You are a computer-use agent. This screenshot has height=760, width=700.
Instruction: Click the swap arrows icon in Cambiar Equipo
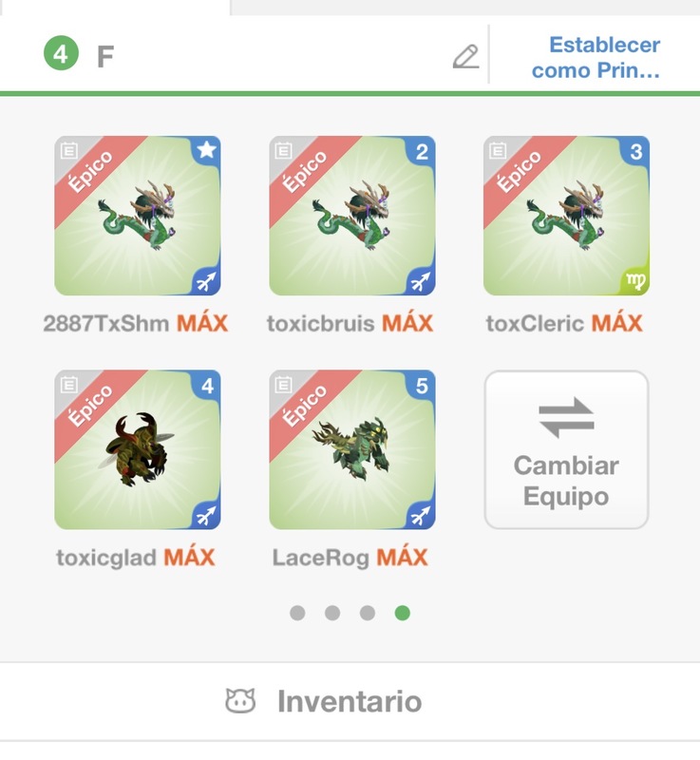pos(566,417)
